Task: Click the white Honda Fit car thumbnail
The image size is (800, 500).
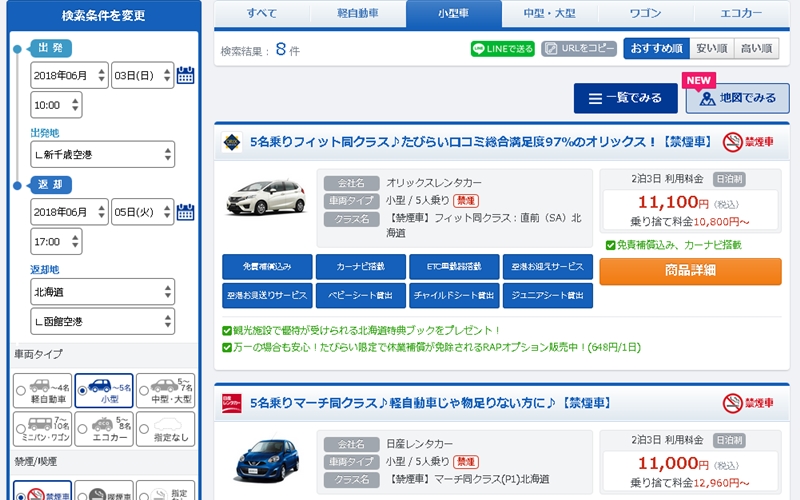Action: [x=264, y=198]
